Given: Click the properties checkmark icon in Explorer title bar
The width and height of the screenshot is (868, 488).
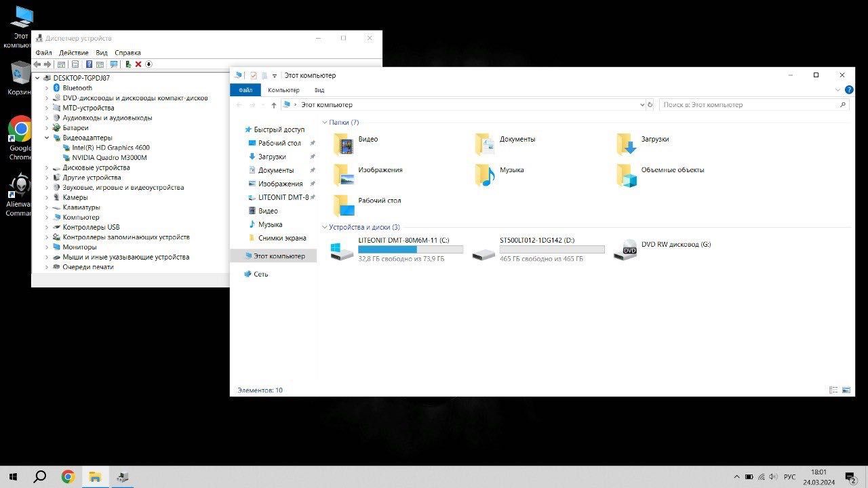Looking at the screenshot, I should [254, 75].
